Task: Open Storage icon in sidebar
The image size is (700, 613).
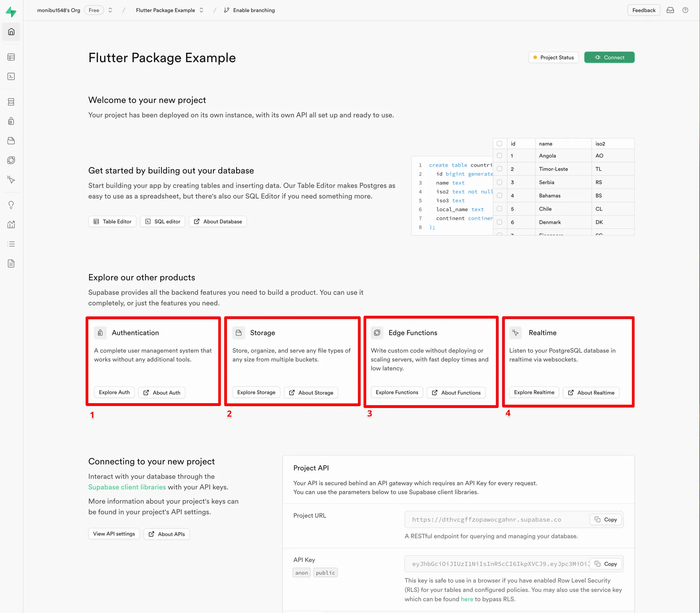Action: 11,140
